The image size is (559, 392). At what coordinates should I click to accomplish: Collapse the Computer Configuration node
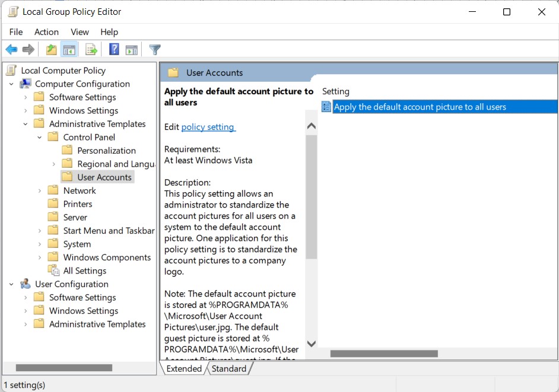click(11, 84)
